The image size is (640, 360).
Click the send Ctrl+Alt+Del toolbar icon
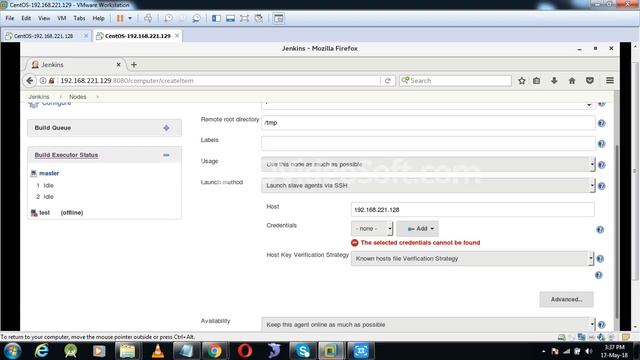[x=148, y=18]
